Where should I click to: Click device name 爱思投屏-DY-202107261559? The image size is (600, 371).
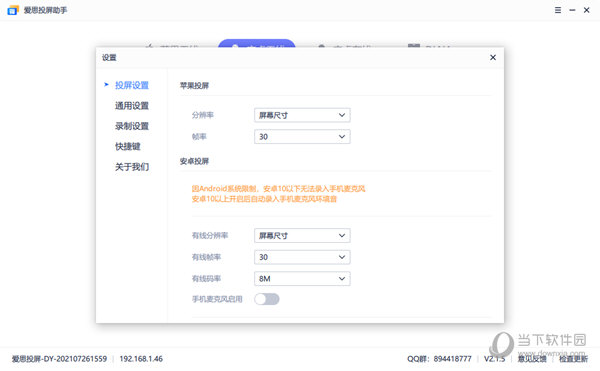pos(59,359)
